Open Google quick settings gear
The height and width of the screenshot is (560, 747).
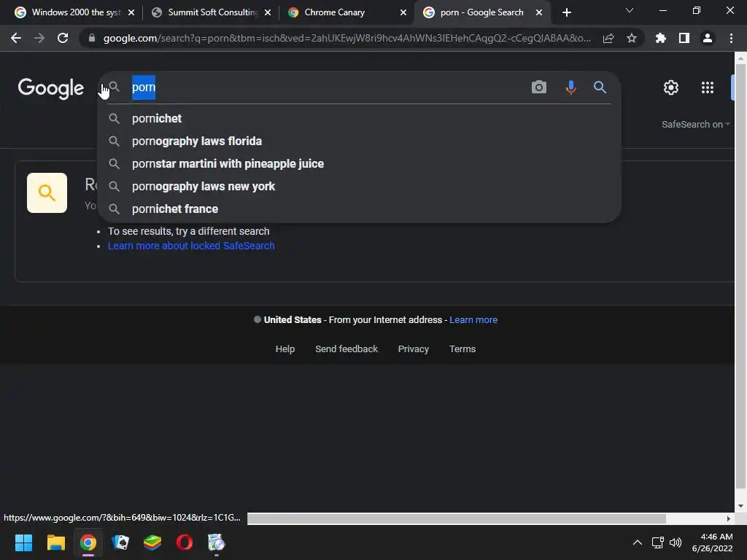(671, 87)
